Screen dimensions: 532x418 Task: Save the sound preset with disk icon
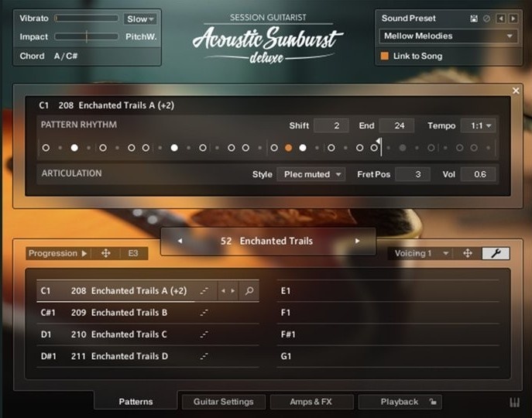474,19
